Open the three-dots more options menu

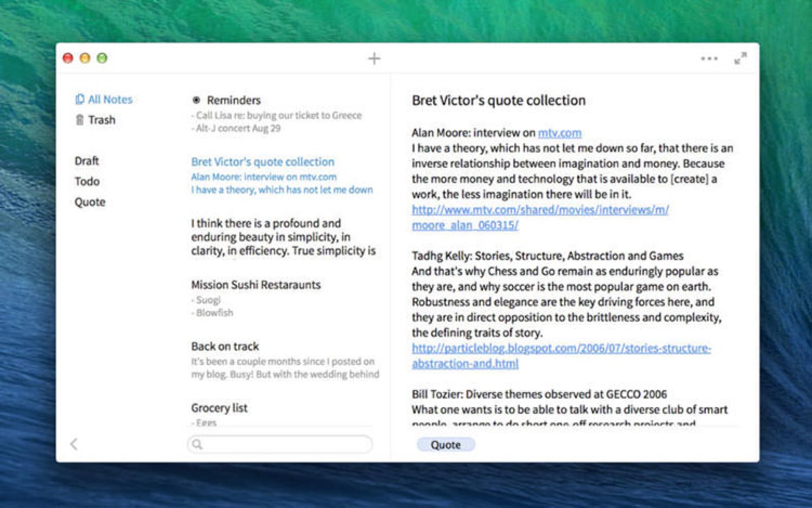[x=709, y=58]
